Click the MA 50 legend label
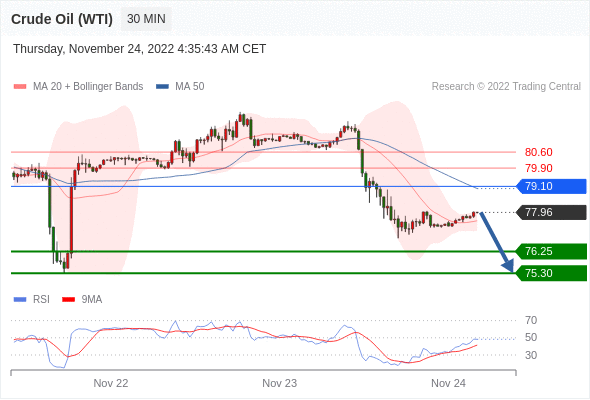 [x=190, y=87]
